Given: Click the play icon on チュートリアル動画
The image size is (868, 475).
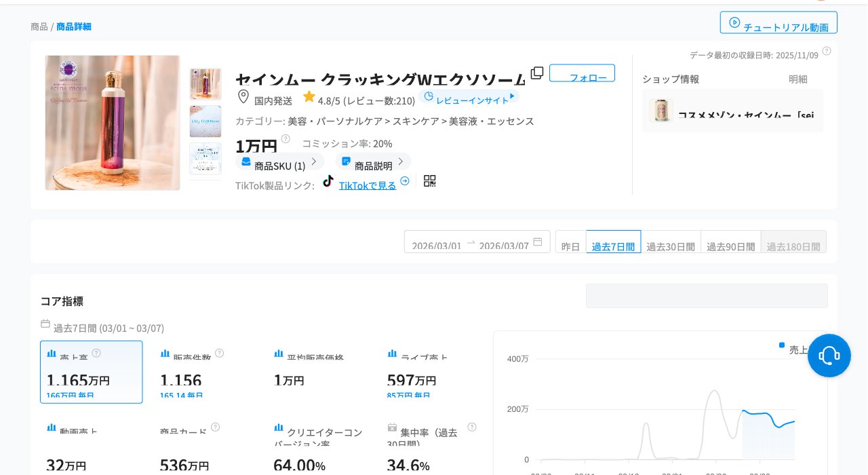Looking at the screenshot, I should [734, 22].
